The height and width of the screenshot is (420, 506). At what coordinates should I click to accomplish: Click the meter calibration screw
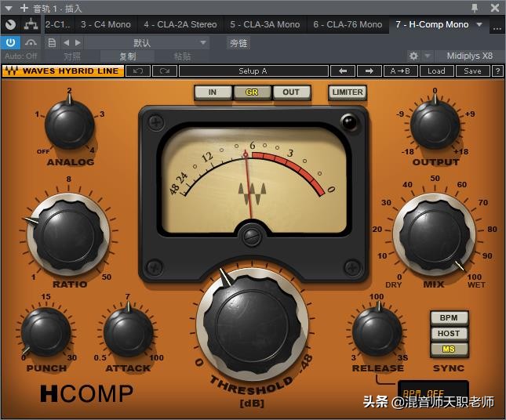[252, 237]
